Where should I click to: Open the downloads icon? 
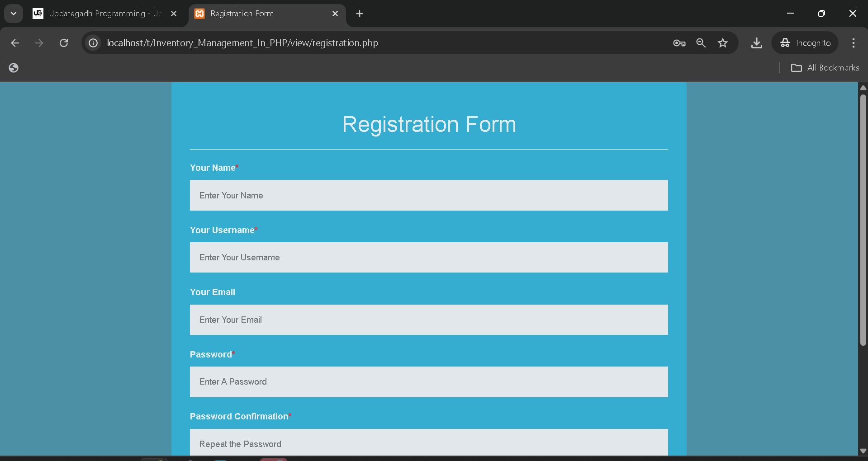click(x=756, y=43)
